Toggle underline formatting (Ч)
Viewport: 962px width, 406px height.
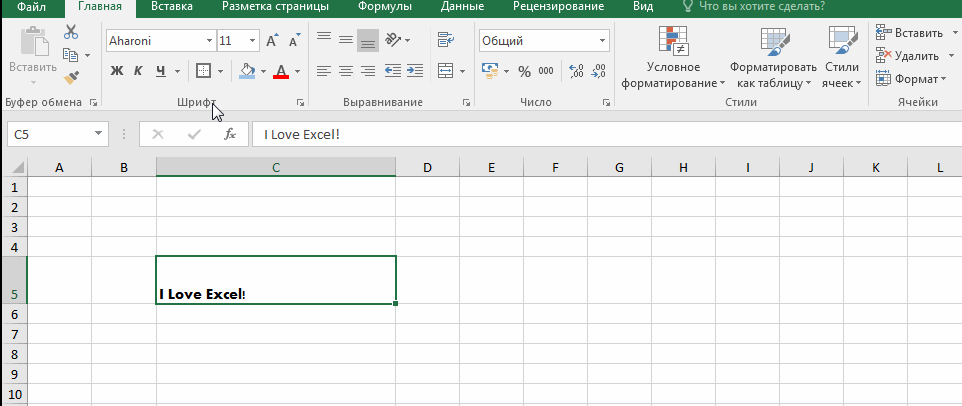click(161, 71)
